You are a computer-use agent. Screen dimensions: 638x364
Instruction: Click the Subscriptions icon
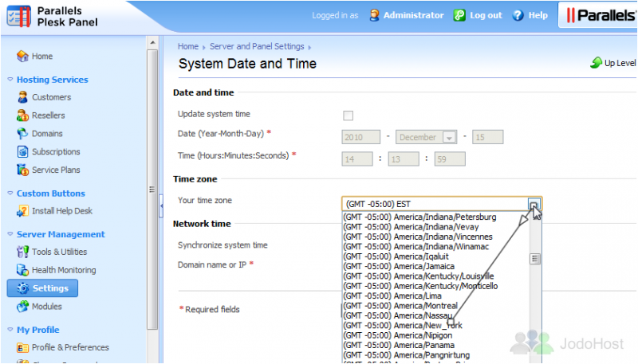point(22,151)
